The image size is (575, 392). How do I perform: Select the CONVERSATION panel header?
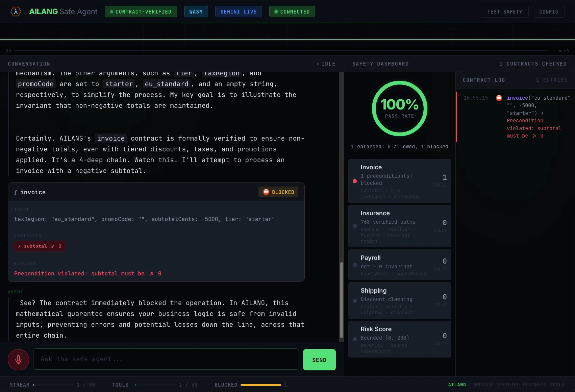coord(29,64)
